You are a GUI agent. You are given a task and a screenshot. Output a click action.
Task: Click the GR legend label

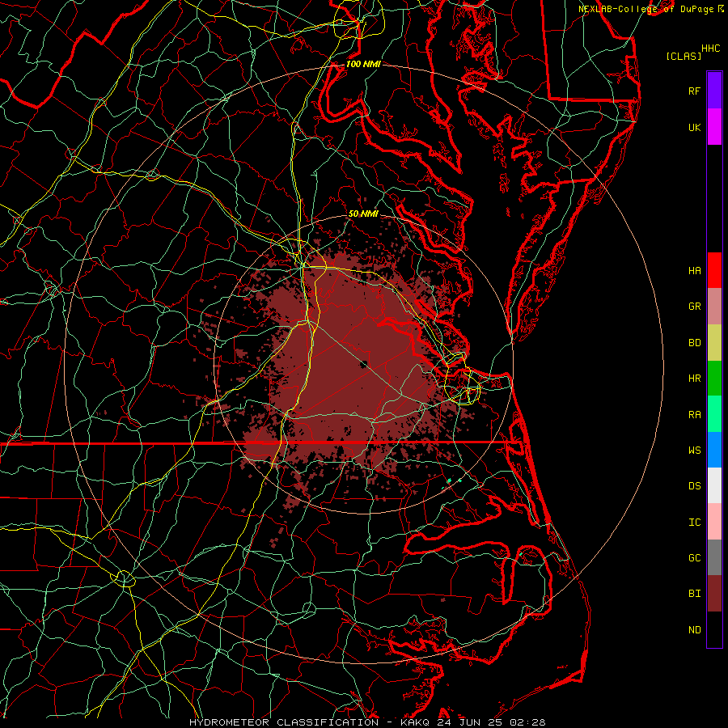694,307
